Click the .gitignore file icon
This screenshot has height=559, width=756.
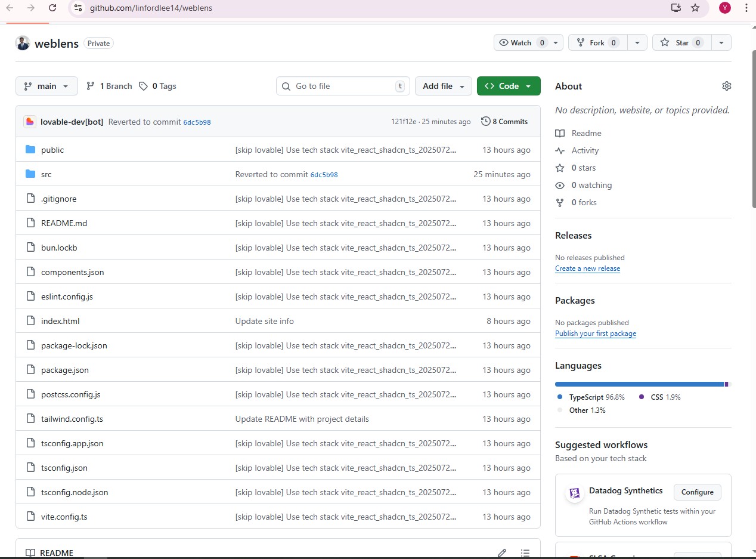coord(30,199)
